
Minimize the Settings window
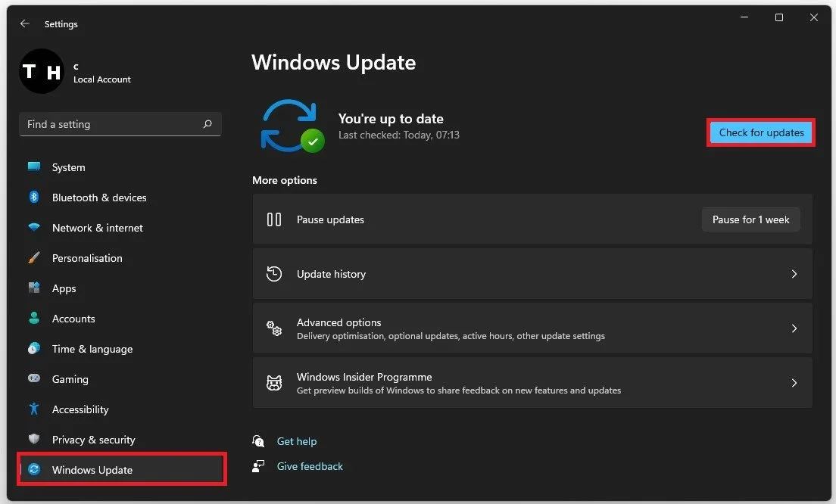(x=744, y=17)
